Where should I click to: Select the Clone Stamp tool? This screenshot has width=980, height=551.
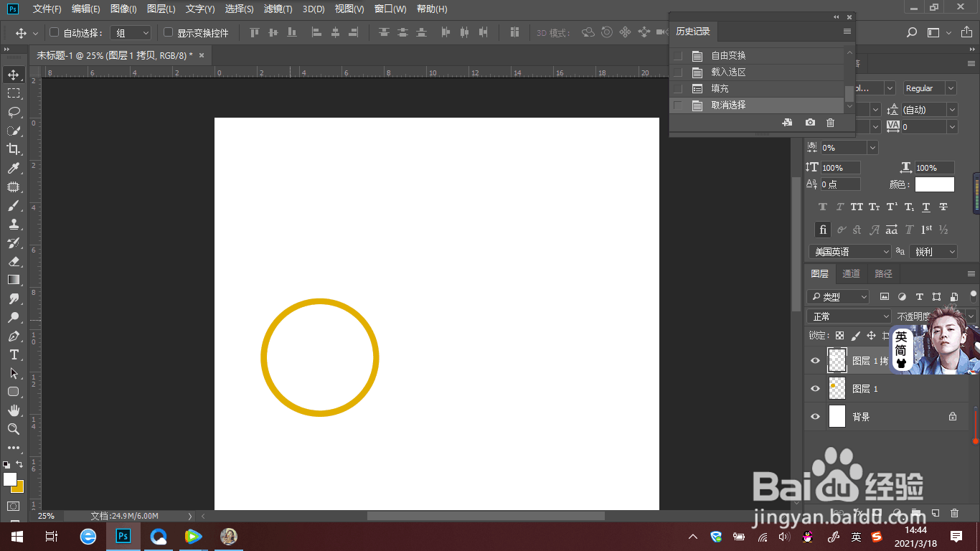[x=14, y=224]
